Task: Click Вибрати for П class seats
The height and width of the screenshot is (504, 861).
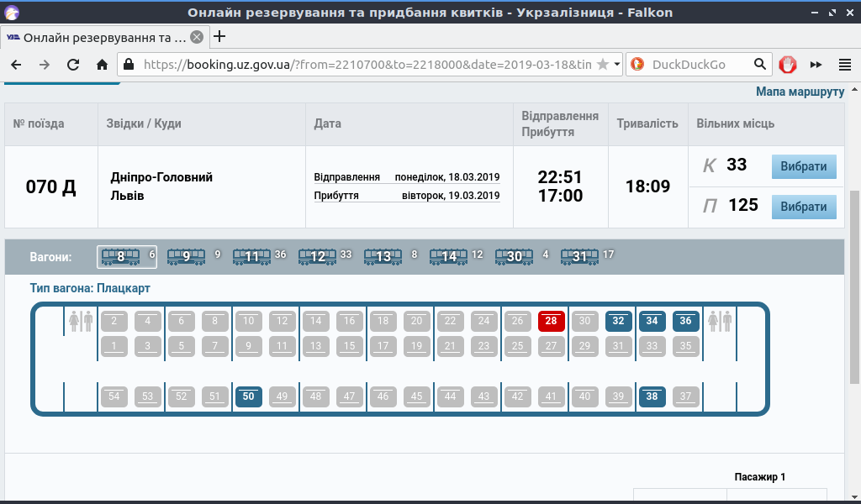Action: click(x=804, y=206)
